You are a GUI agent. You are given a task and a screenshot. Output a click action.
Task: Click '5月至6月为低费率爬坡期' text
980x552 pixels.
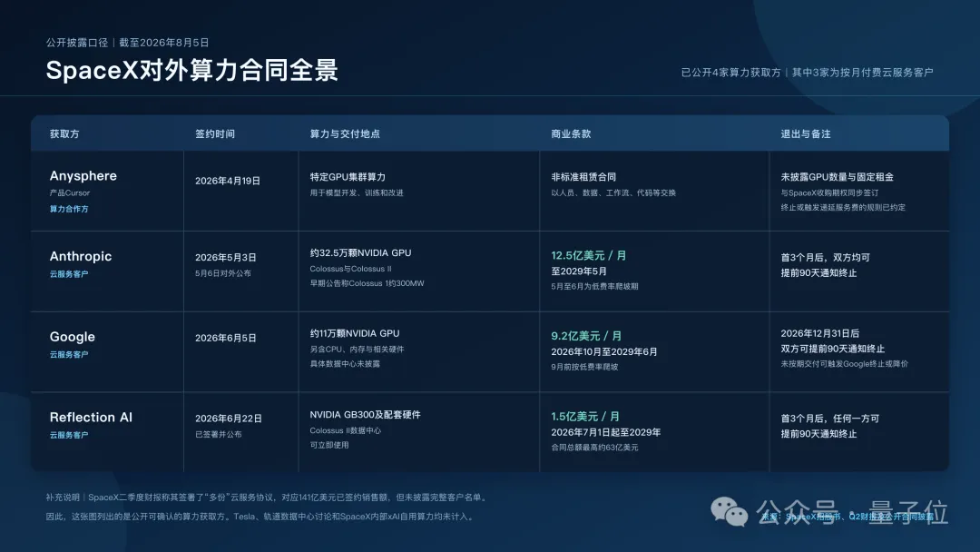tap(594, 286)
